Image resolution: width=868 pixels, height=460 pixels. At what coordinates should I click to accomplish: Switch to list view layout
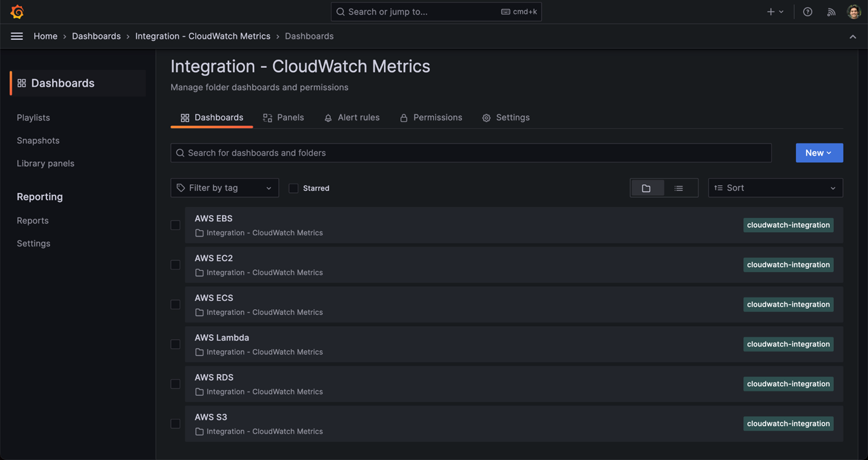click(x=679, y=188)
